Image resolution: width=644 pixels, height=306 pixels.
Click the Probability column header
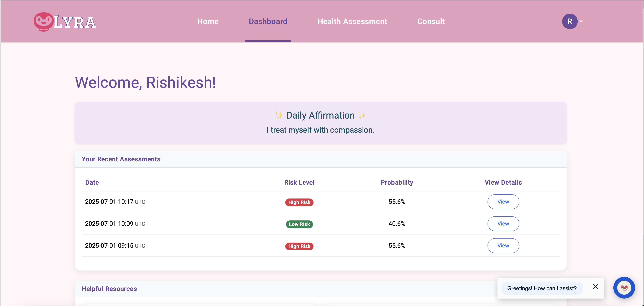396,182
